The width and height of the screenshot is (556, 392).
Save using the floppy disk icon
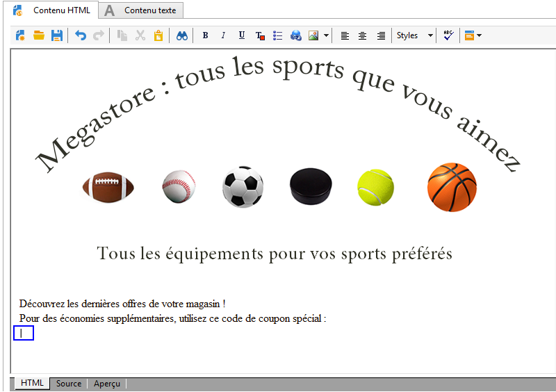tap(57, 35)
